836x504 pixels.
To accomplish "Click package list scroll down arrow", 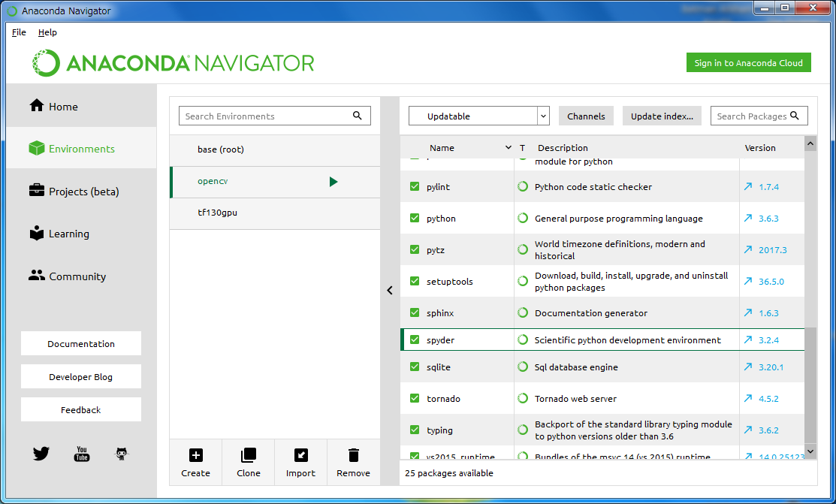I will (x=810, y=451).
